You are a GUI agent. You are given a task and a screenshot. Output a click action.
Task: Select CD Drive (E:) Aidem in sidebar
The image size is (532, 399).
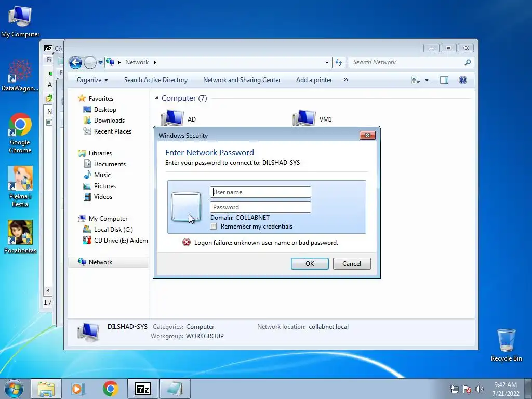tap(121, 241)
